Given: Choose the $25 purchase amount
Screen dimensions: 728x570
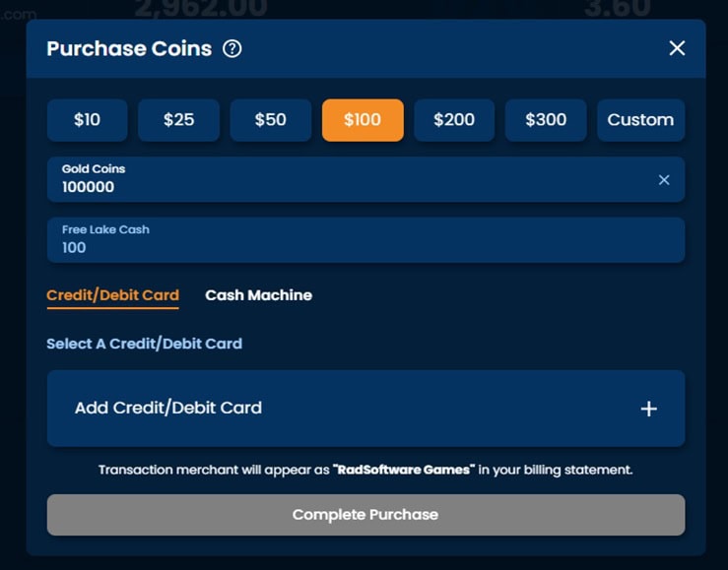Looking at the screenshot, I should [178, 120].
